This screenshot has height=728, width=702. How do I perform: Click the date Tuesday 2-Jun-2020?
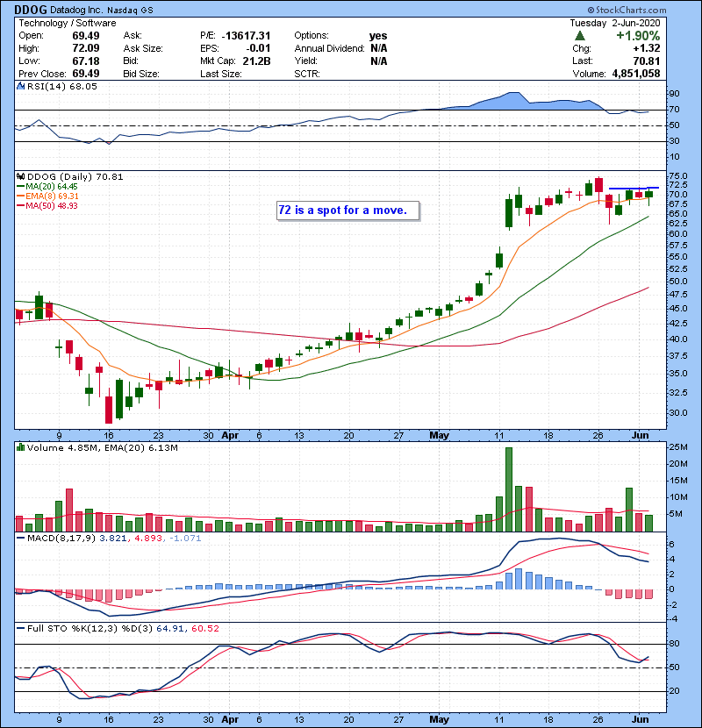[615, 23]
